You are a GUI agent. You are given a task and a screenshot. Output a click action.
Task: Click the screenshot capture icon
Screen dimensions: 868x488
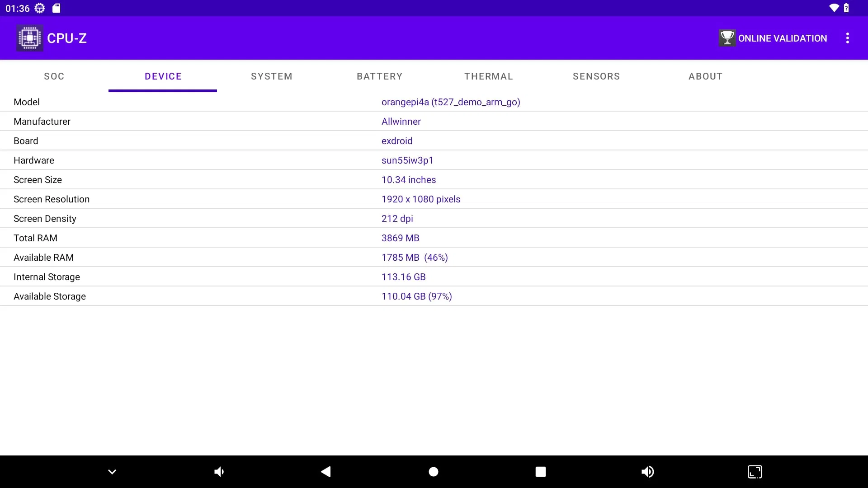(x=755, y=472)
